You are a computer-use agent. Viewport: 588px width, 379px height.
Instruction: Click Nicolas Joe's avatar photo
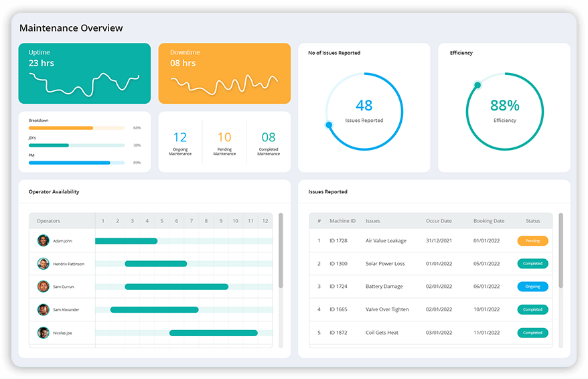[44, 333]
